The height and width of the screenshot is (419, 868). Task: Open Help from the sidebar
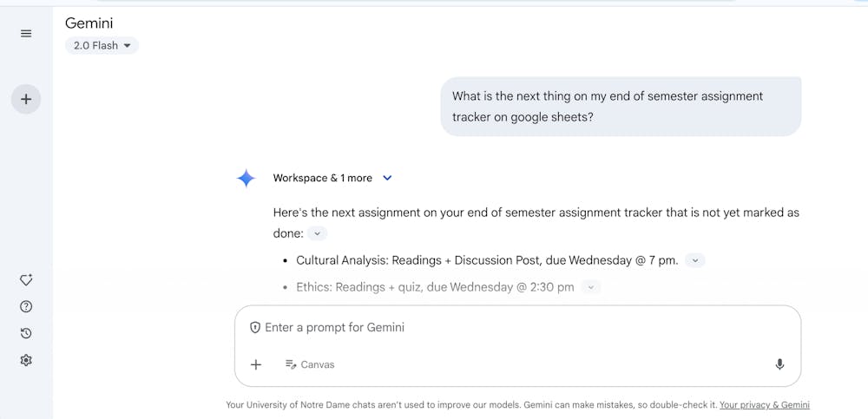(x=26, y=306)
